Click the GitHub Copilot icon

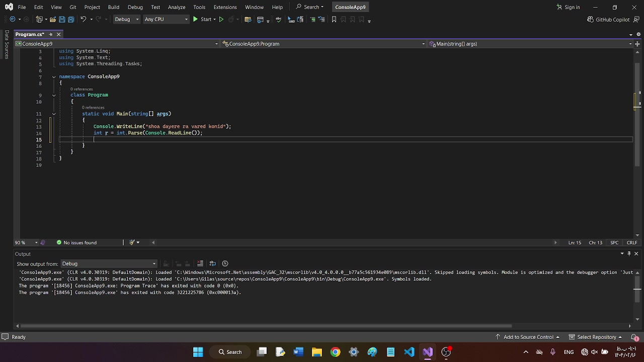[590, 20]
